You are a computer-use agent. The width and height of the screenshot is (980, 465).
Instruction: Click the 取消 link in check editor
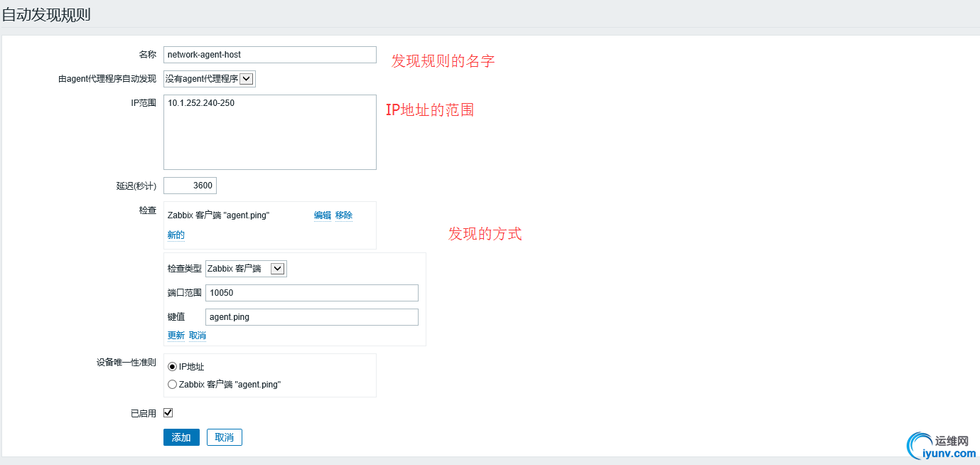coord(198,336)
